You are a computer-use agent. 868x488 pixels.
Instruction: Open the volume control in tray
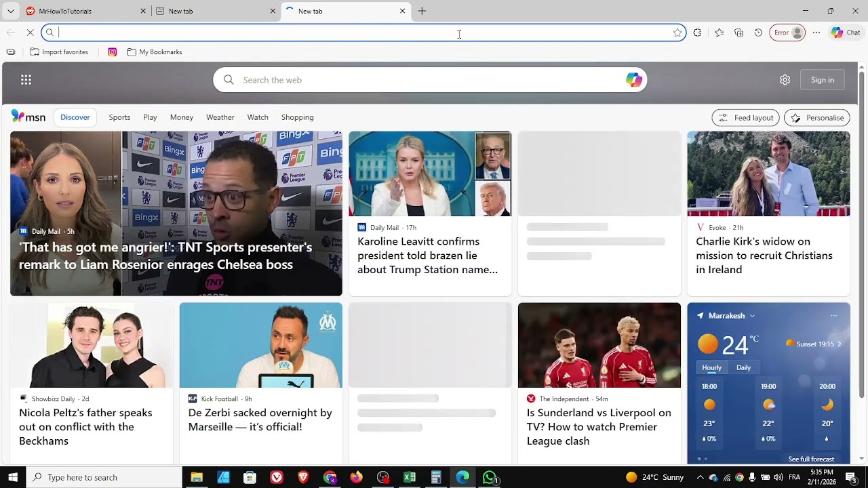click(x=778, y=477)
